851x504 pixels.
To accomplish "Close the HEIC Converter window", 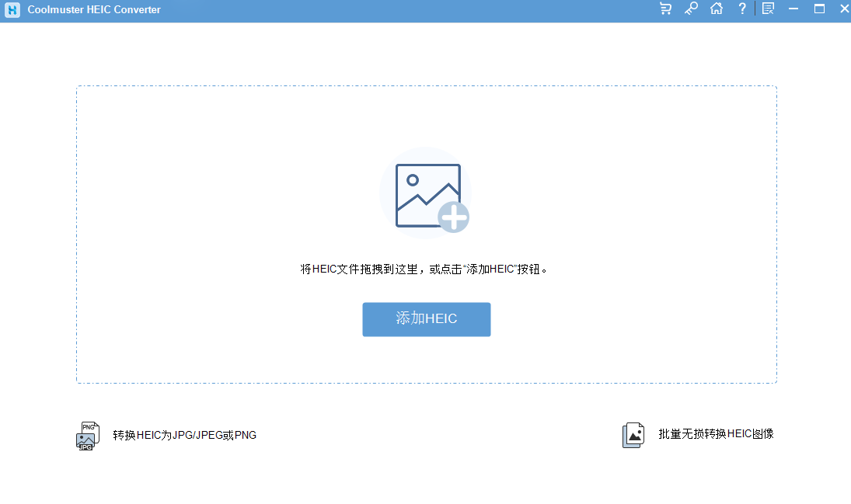I will 844,9.
